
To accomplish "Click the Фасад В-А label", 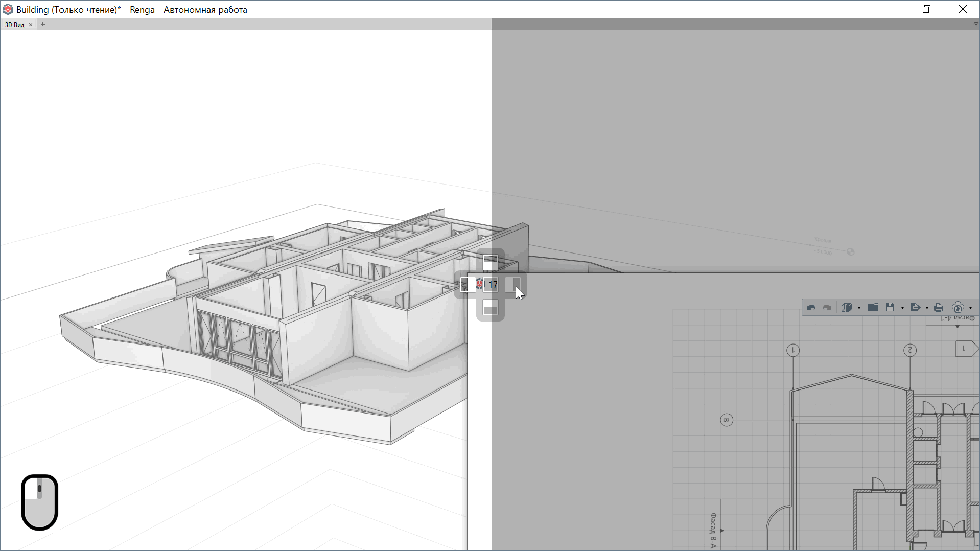I will coord(713,531).
